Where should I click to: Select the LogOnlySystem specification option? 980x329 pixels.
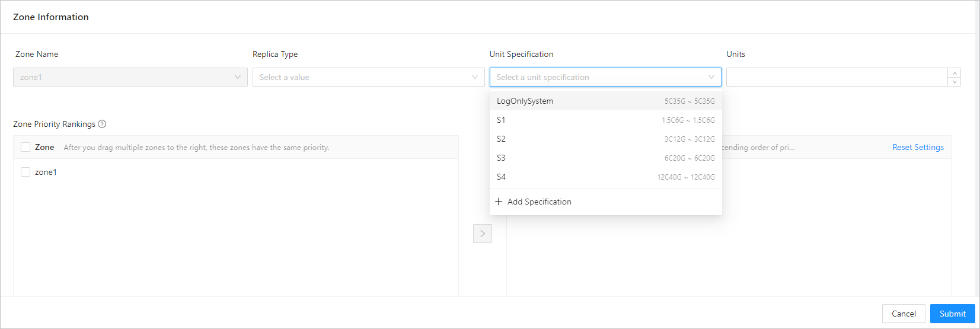tap(605, 101)
